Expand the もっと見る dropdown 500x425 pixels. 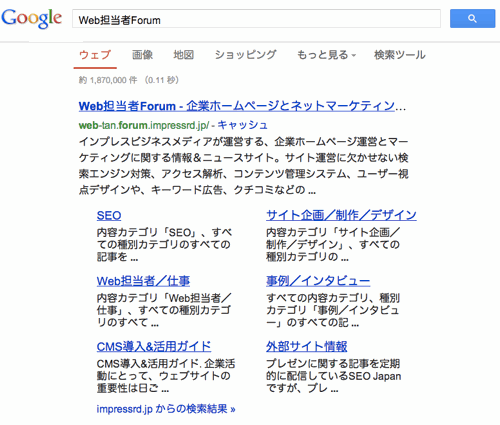pyautogui.click(x=326, y=55)
